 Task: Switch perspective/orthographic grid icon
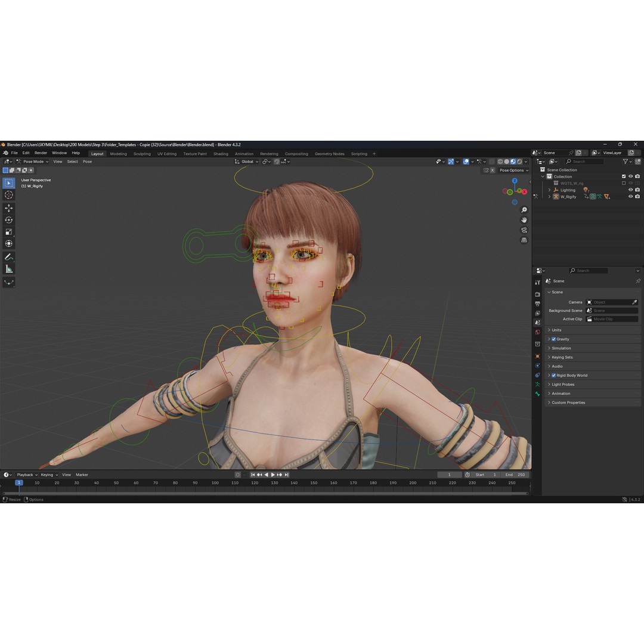[x=524, y=240]
